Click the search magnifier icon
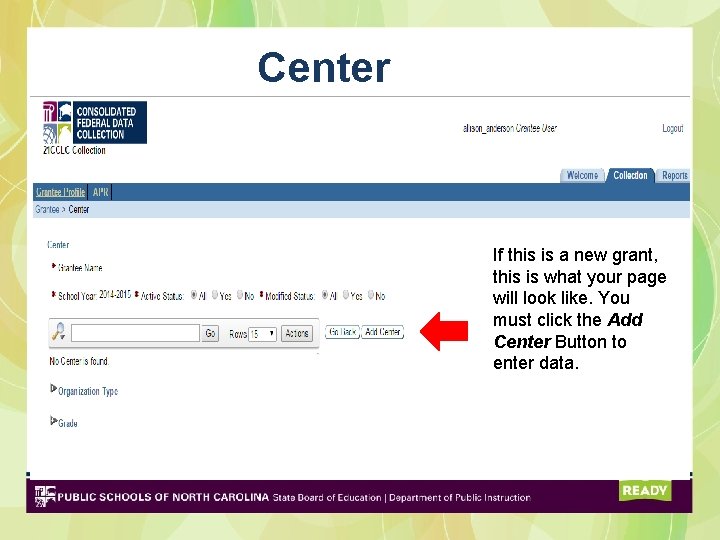The image size is (720, 540). point(59,332)
